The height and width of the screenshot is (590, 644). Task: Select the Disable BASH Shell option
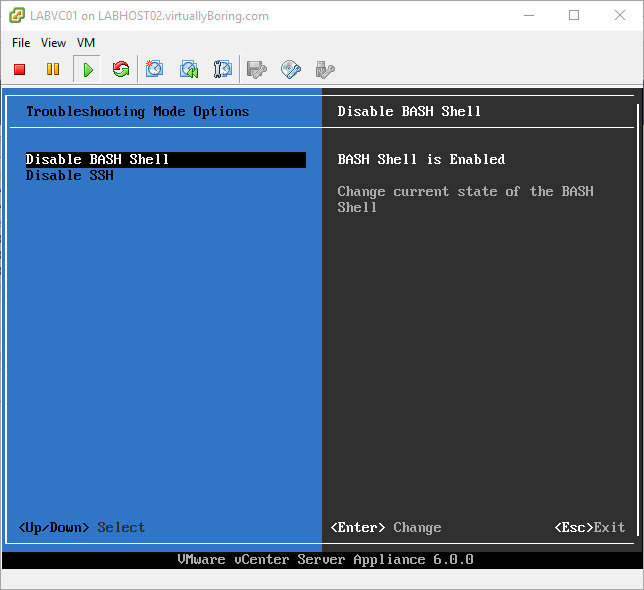pyautogui.click(x=166, y=159)
